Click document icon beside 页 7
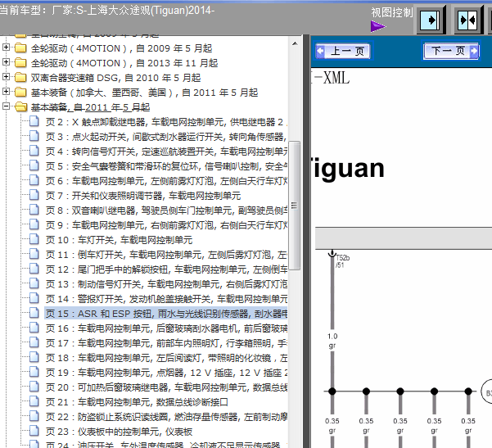 34,195
